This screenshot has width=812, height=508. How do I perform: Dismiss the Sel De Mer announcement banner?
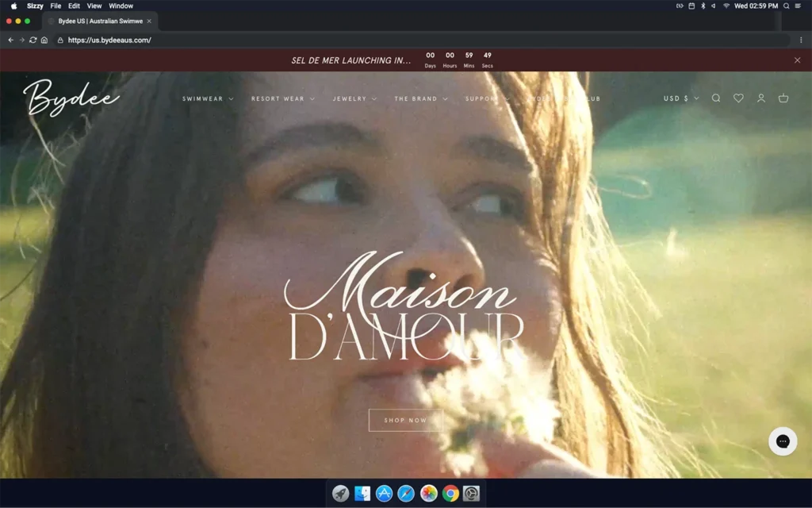click(x=798, y=60)
